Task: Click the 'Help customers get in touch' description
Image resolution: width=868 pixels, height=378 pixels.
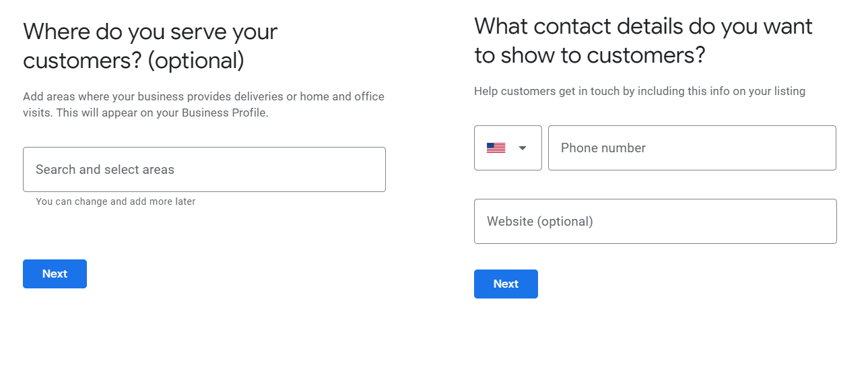Action: (640, 91)
